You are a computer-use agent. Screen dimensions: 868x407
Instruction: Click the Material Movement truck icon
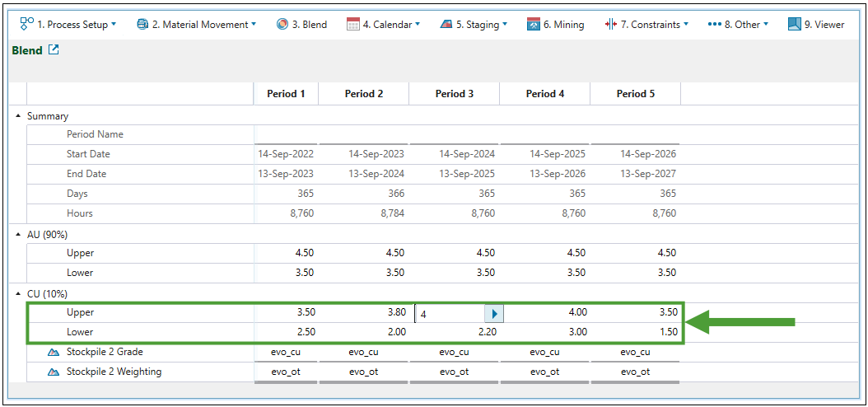[142, 25]
